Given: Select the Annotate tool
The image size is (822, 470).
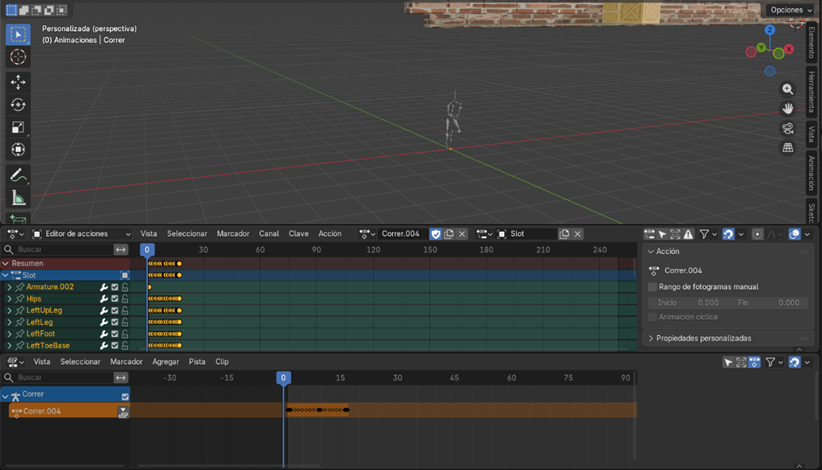Looking at the screenshot, I should coord(18,176).
